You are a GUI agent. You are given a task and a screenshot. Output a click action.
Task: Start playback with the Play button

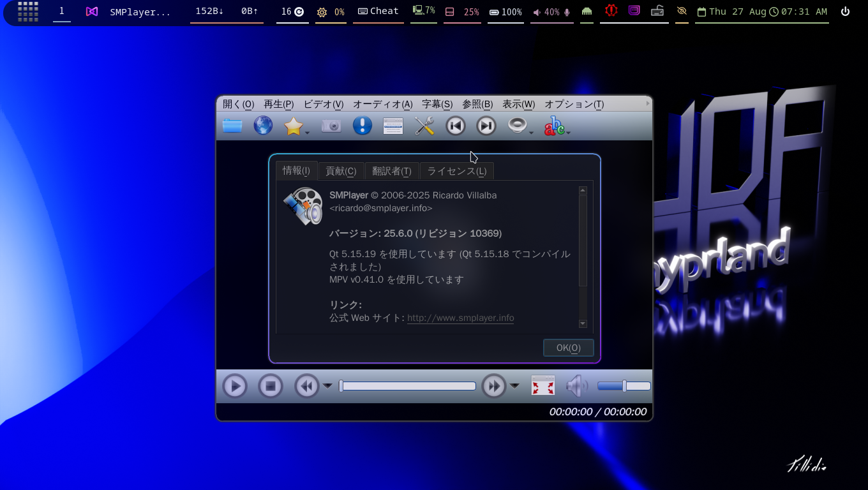(235, 386)
